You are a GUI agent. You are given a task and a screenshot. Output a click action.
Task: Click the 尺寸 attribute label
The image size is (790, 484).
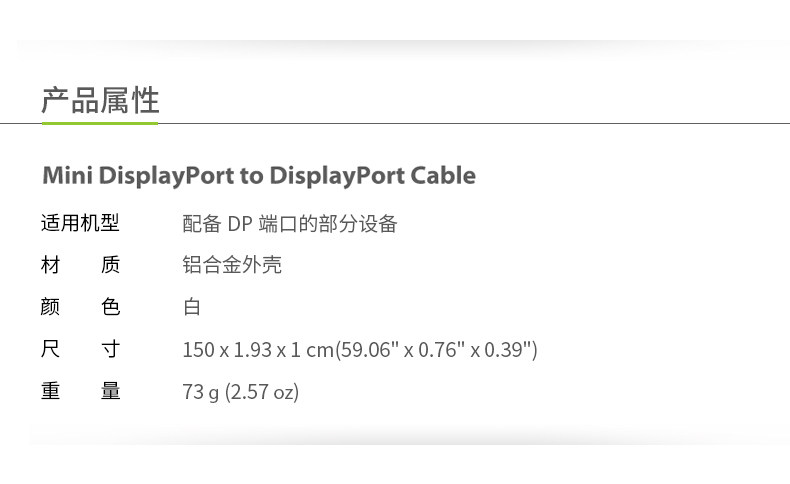point(80,349)
